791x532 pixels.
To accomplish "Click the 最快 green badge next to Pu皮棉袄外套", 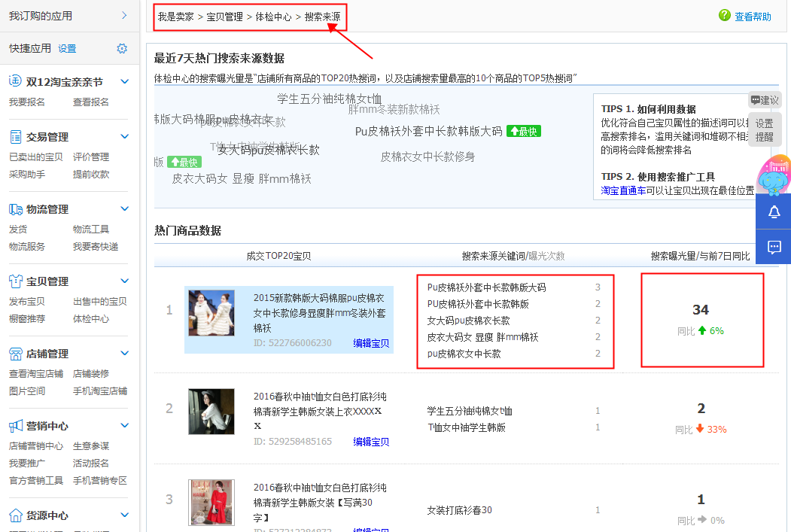I will pos(524,132).
